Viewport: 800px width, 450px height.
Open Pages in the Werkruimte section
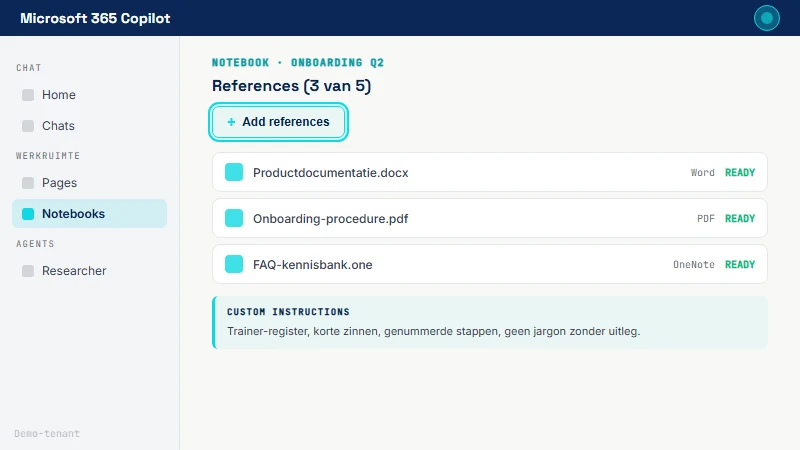coord(89,183)
